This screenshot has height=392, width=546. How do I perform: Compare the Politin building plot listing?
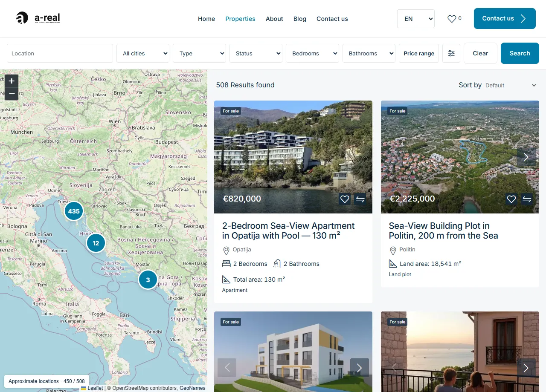point(527,199)
